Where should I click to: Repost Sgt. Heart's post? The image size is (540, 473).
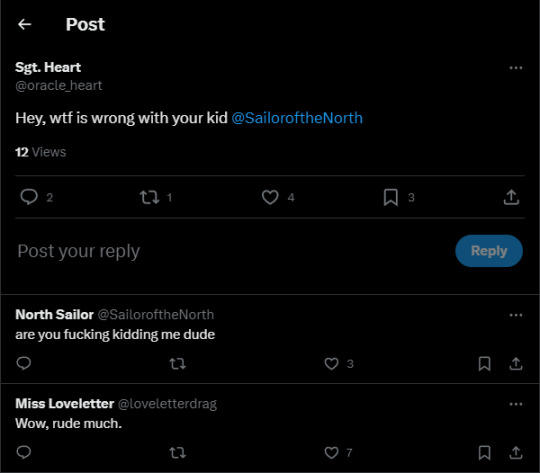(x=149, y=197)
